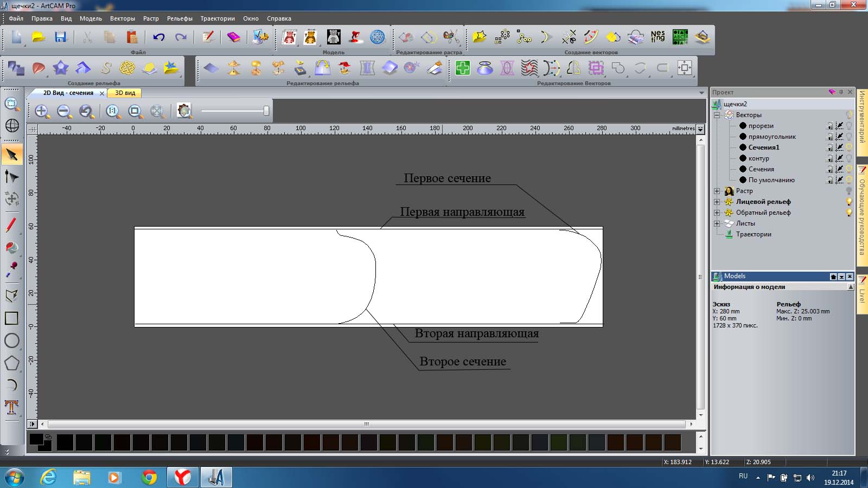
Task: Toggle visibility bulb of the контур layer
Action: pos(849,158)
